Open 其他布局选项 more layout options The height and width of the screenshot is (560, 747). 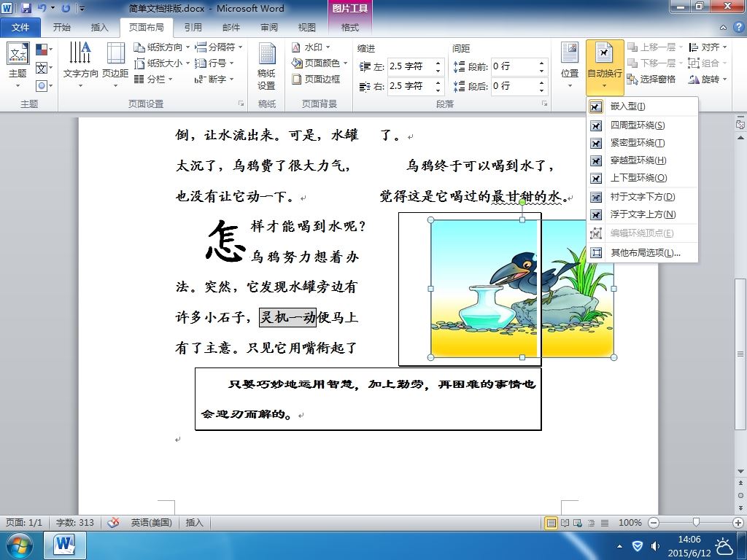coord(642,252)
